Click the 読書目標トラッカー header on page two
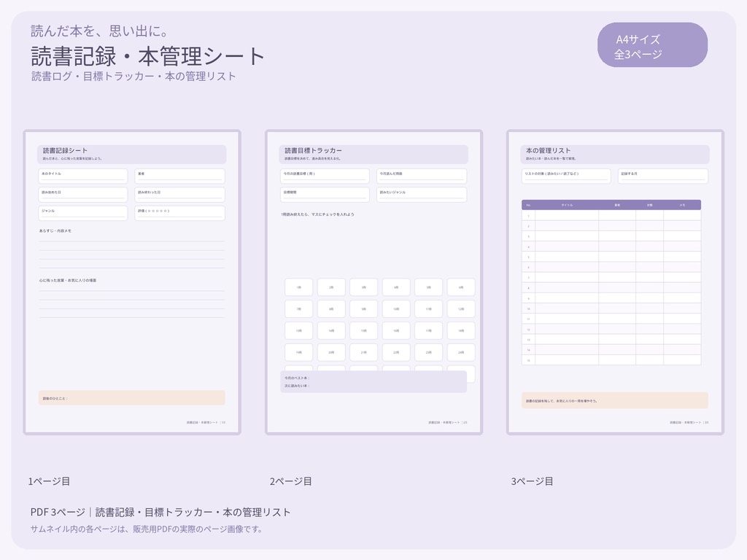Viewport: 747px width, 560px height. pyautogui.click(x=373, y=155)
